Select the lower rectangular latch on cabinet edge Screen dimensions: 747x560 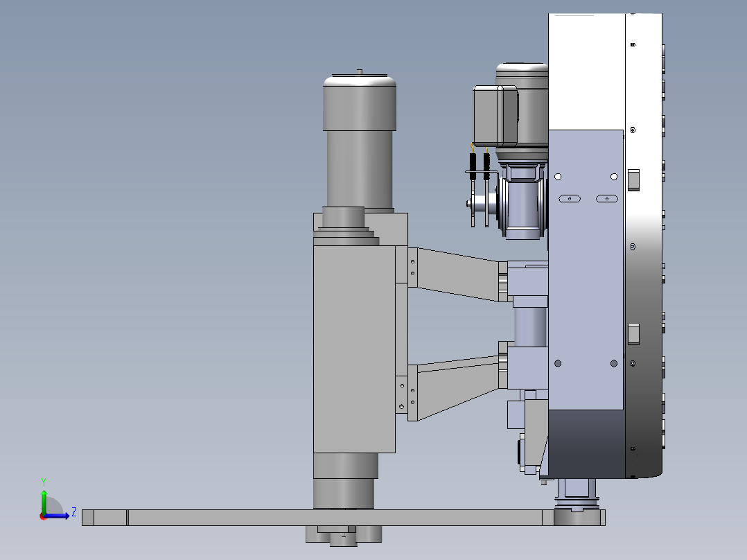tap(633, 334)
